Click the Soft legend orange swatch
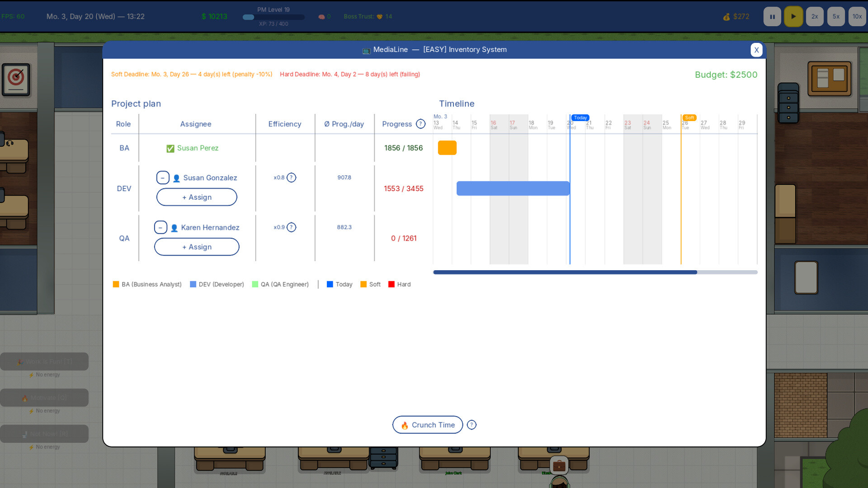Image resolution: width=868 pixels, height=488 pixels. point(363,284)
